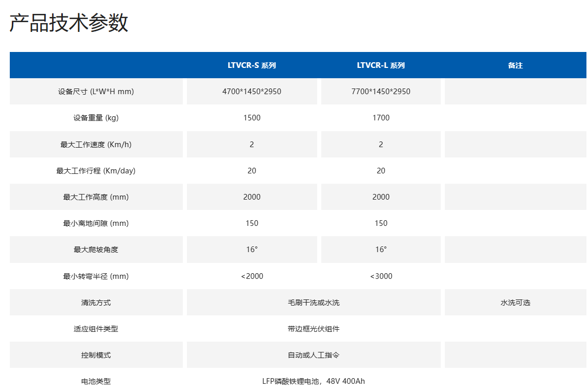Select the 7700*1450*2950 dimension value

pyautogui.click(x=381, y=92)
